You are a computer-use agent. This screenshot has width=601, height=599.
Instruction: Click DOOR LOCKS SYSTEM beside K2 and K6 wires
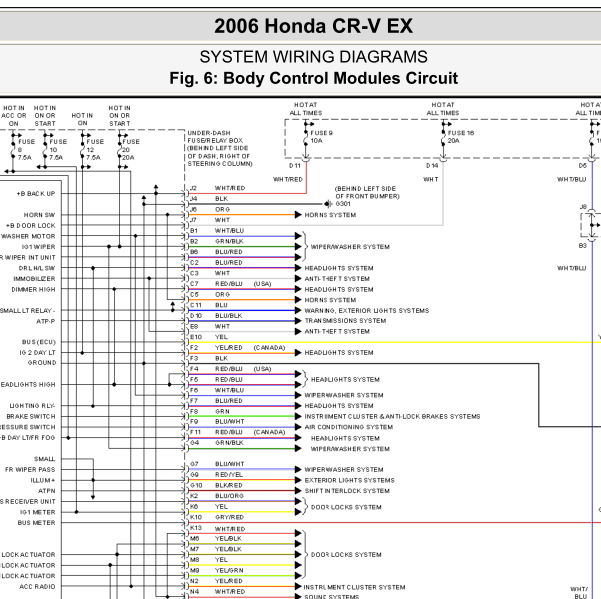pyautogui.click(x=346, y=507)
